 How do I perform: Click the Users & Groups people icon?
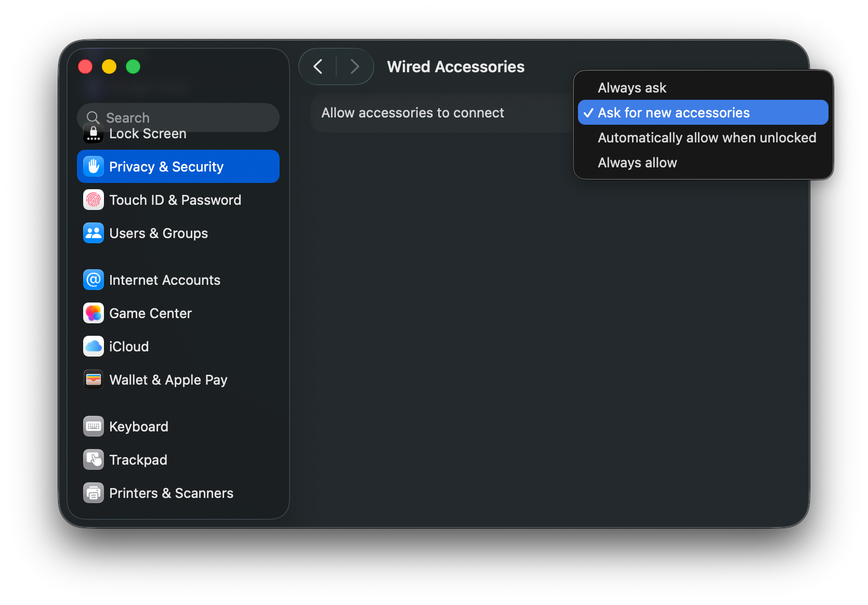(94, 233)
